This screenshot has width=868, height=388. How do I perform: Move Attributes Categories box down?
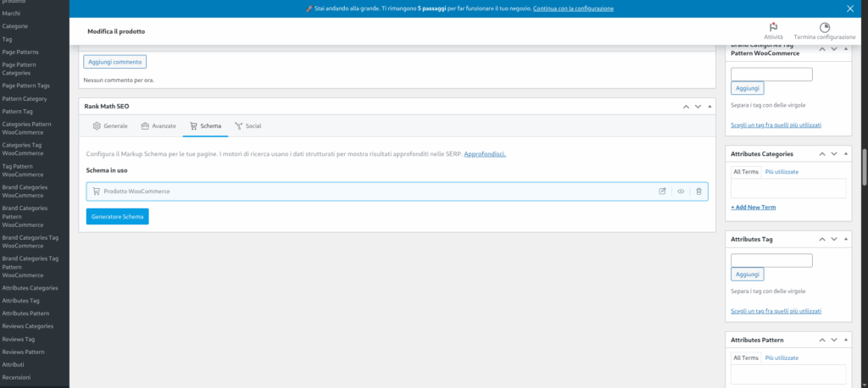pos(834,154)
